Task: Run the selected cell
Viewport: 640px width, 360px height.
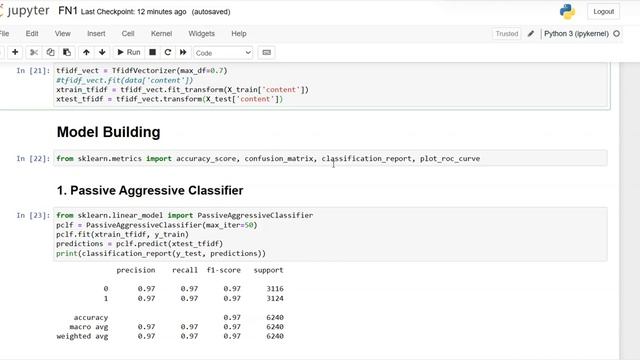Action: pyautogui.click(x=129, y=52)
